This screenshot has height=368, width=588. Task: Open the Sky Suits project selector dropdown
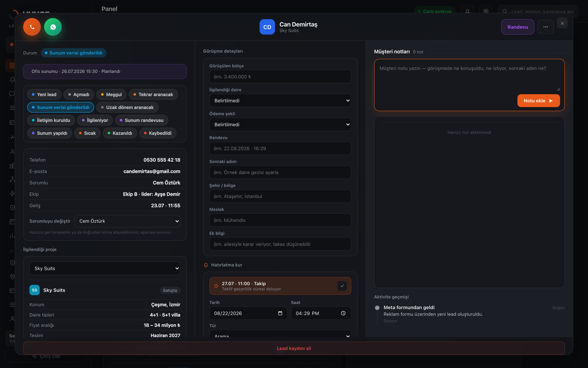pos(105,268)
